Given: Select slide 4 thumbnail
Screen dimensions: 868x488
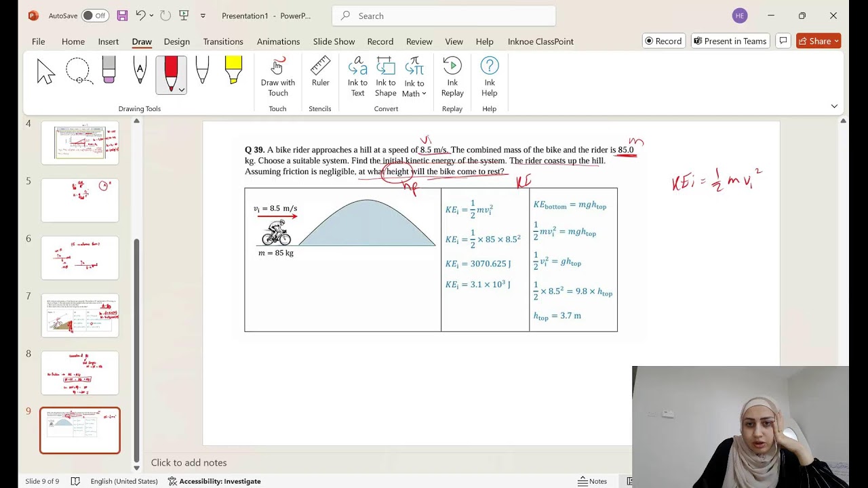Looking at the screenshot, I should 80,142.
